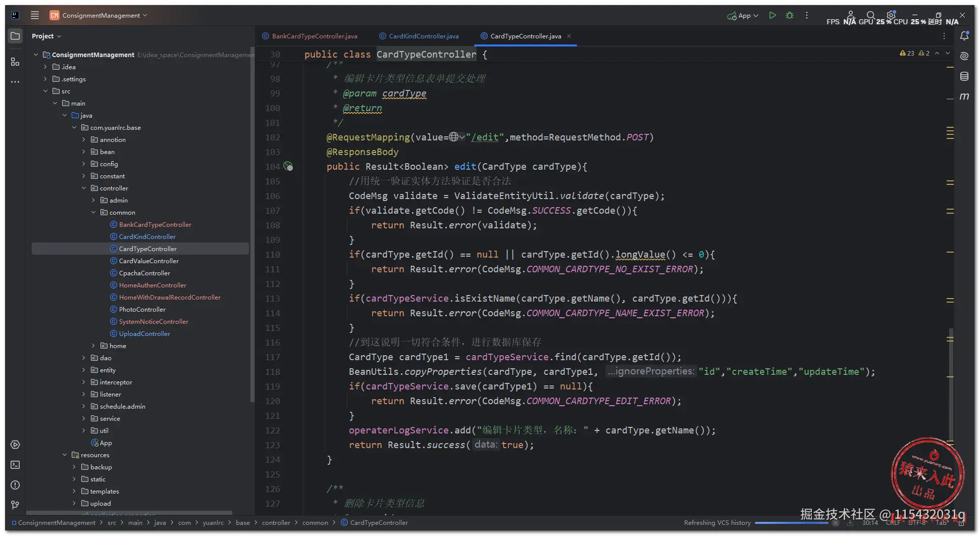
Task: Open CardValueController in the tree
Action: click(x=144, y=261)
